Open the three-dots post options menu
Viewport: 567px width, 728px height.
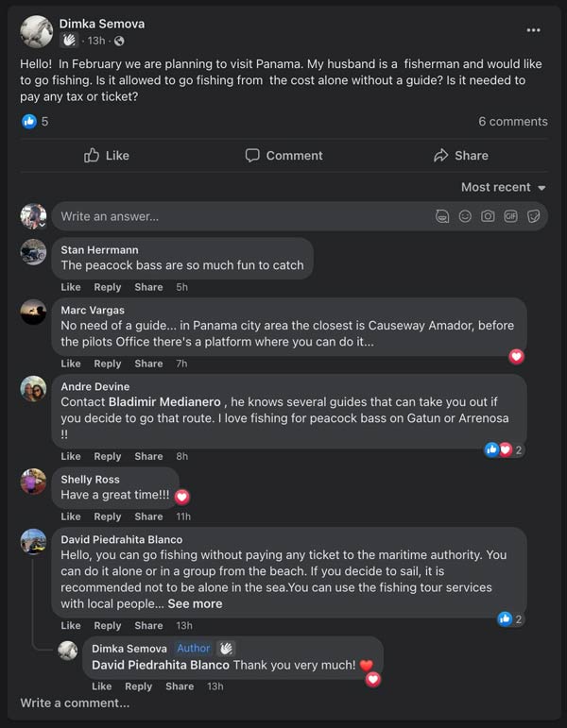[534, 29]
